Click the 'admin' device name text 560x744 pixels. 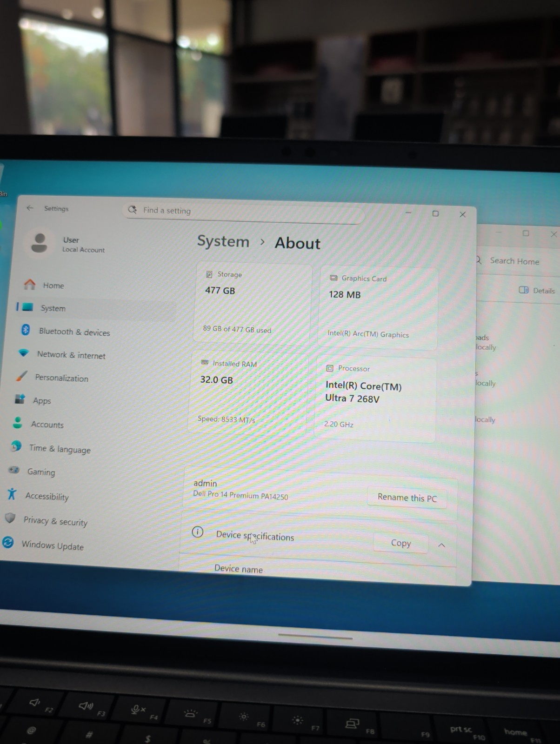tap(205, 483)
